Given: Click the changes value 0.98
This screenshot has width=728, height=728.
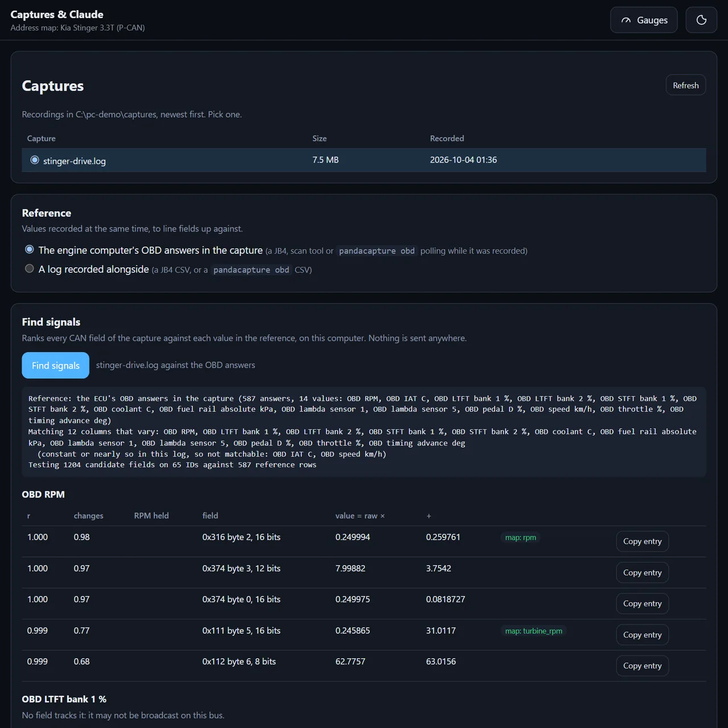Looking at the screenshot, I should [x=82, y=537].
